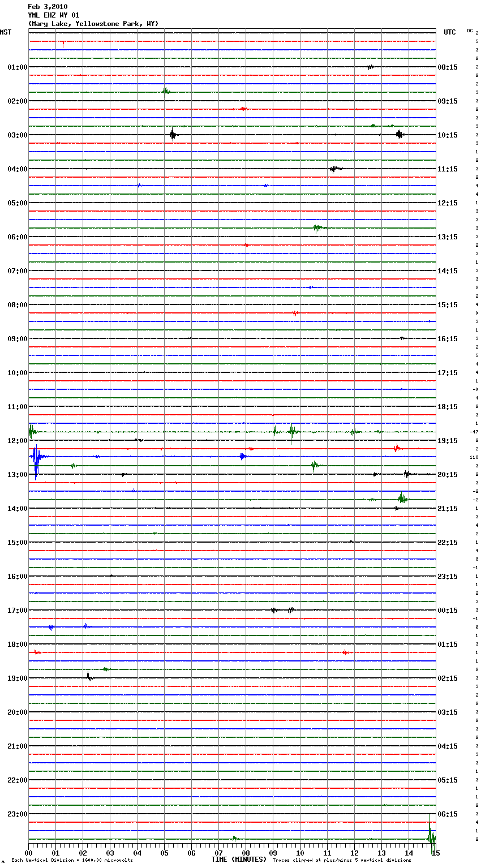The image size is (481, 868).
Task: Click the '21:15' UTC row label
Action: (x=448, y=509)
